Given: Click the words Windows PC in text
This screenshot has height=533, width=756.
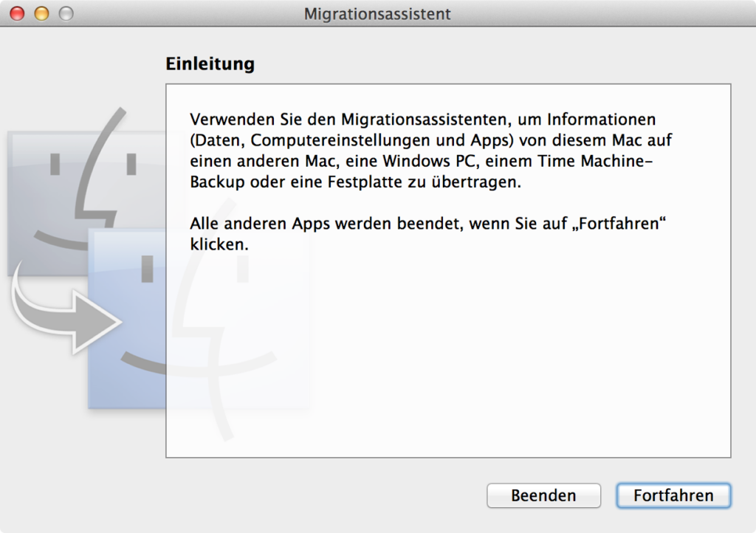Looking at the screenshot, I should click(x=429, y=161).
